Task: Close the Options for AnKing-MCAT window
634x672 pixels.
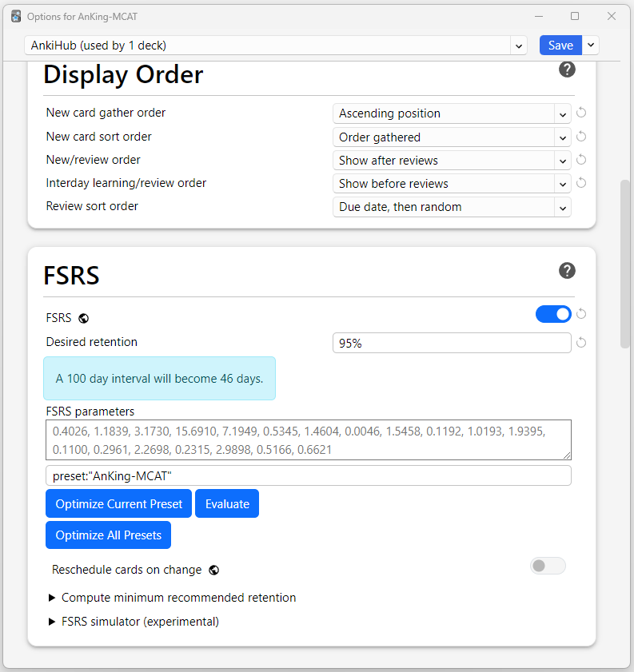Action: [612, 16]
